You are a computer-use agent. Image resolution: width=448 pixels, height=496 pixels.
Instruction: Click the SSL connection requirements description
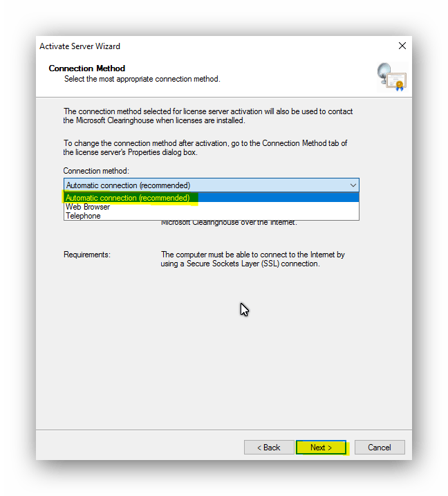pyautogui.click(x=252, y=259)
